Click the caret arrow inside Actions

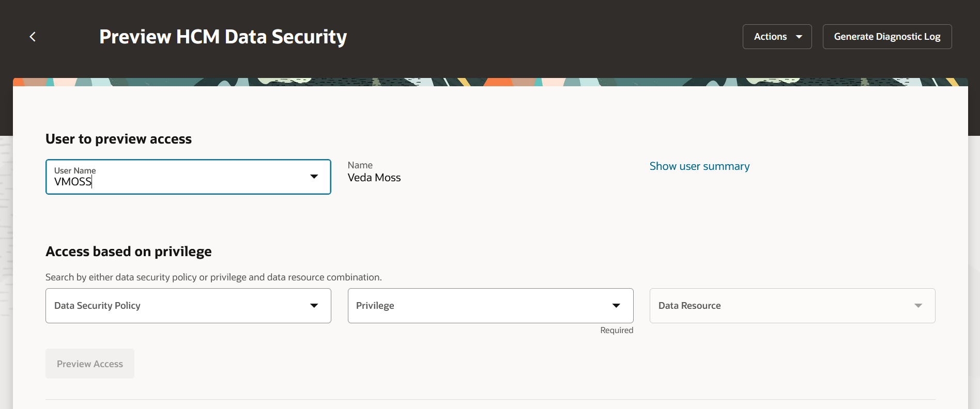(x=799, y=37)
